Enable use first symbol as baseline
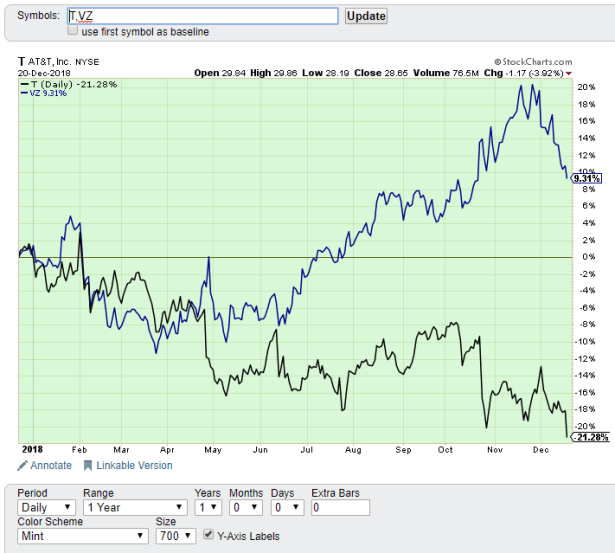Screen dimensions: 615x553 coord(73,32)
